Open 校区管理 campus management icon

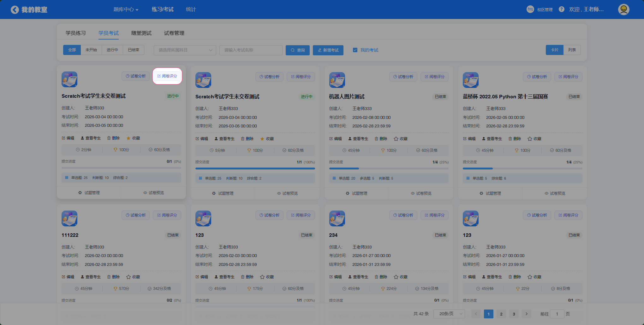tap(530, 9)
